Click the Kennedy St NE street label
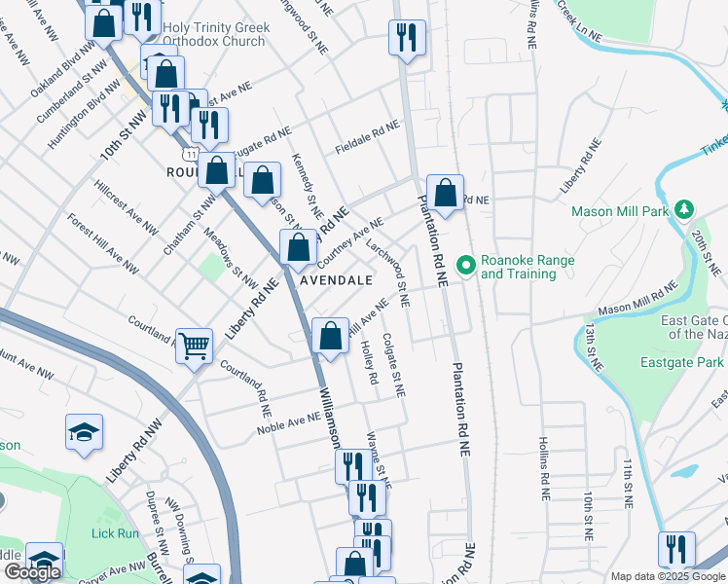 (308, 186)
